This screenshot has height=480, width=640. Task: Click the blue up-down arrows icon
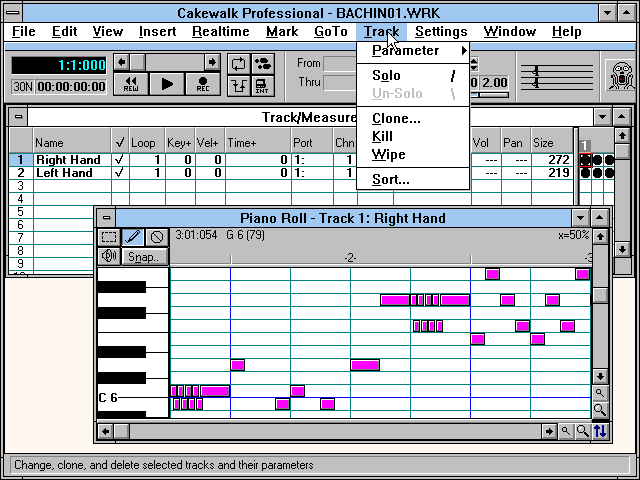pyautogui.click(x=600, y=431)
